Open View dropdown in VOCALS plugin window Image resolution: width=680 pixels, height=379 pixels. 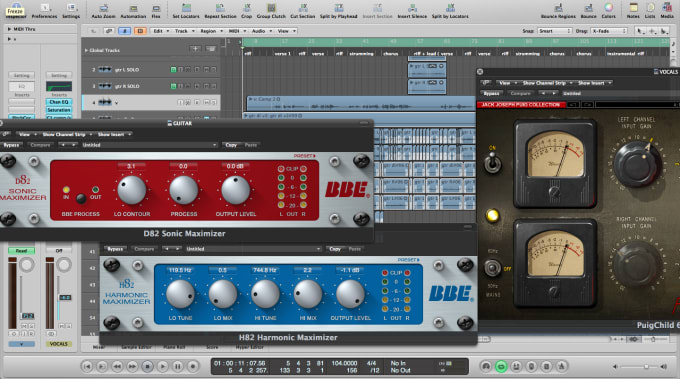click(x=507, y=83)
